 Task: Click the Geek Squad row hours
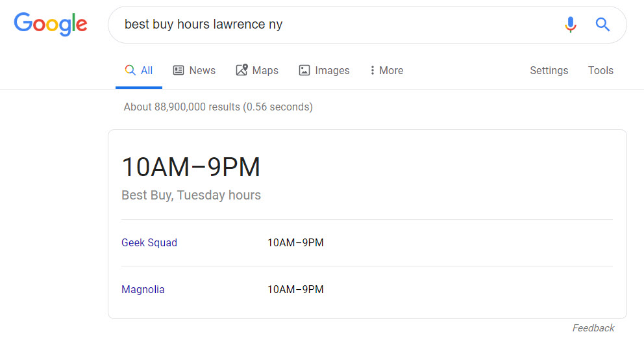(295, 243)
